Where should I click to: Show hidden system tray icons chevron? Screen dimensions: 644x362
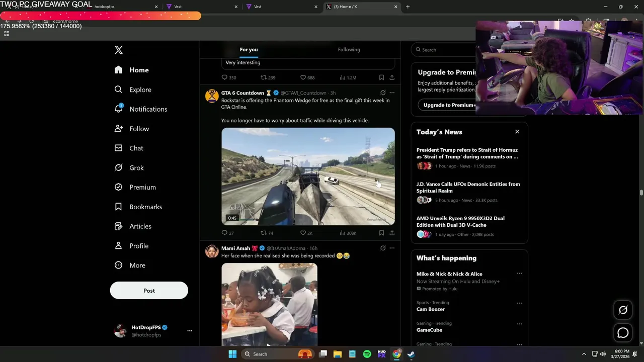[584, 354]
